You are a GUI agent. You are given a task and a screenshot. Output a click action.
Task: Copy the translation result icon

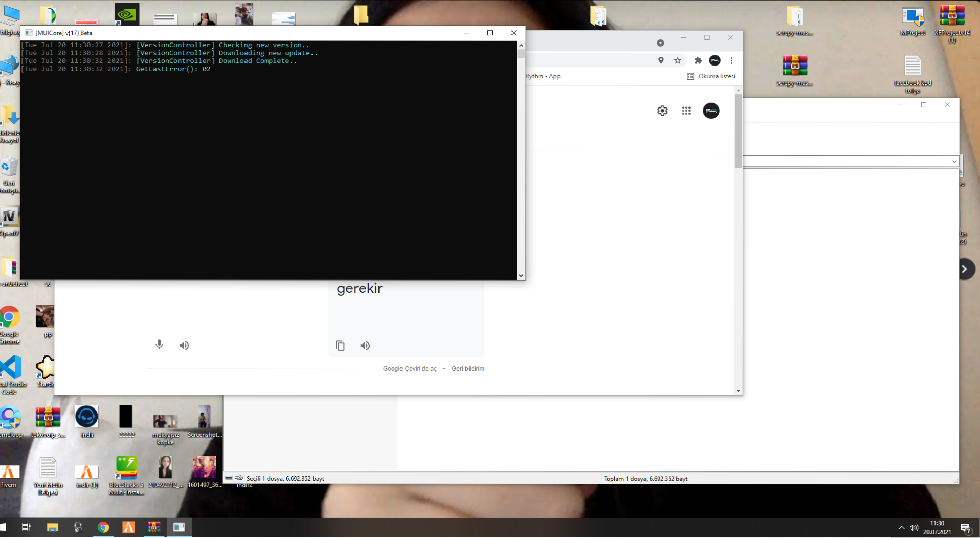pos(340,346)
